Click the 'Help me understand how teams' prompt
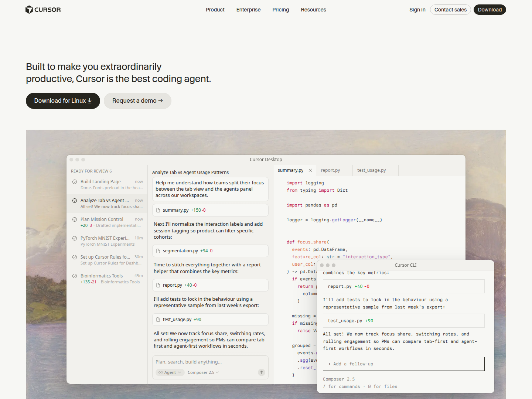Image resolution: width=532 pixels, height=399 pixels. click(210, 189)
